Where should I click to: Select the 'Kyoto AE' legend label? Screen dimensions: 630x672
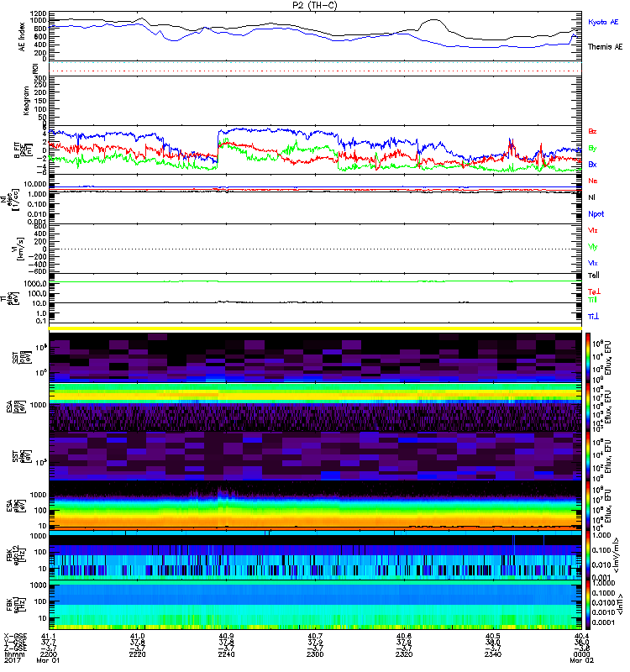tap(603, 22)
